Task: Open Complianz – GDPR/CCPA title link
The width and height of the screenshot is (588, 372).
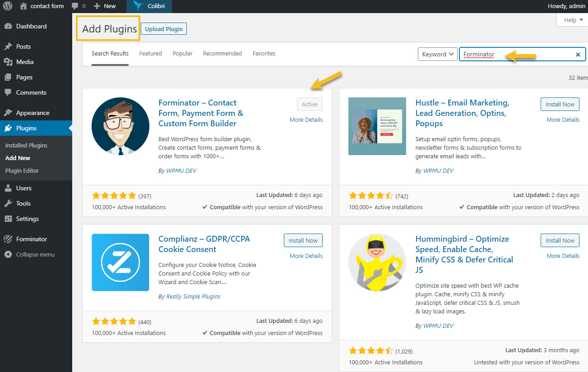Action: coord(204,244)
